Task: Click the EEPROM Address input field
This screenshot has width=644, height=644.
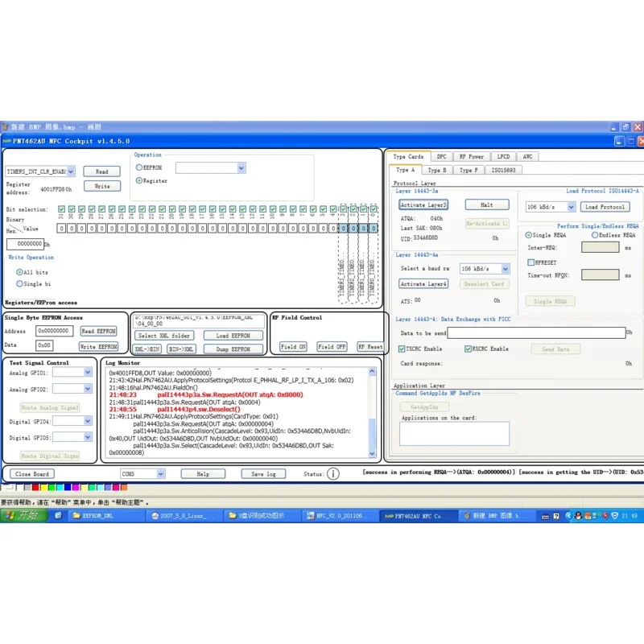Action: point(54,331)
